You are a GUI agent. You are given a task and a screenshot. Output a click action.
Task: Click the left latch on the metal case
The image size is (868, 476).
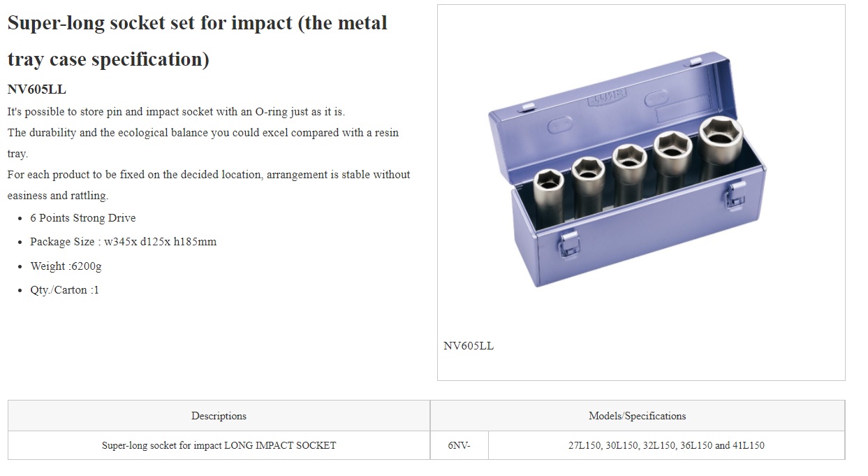tap(568, 245)
